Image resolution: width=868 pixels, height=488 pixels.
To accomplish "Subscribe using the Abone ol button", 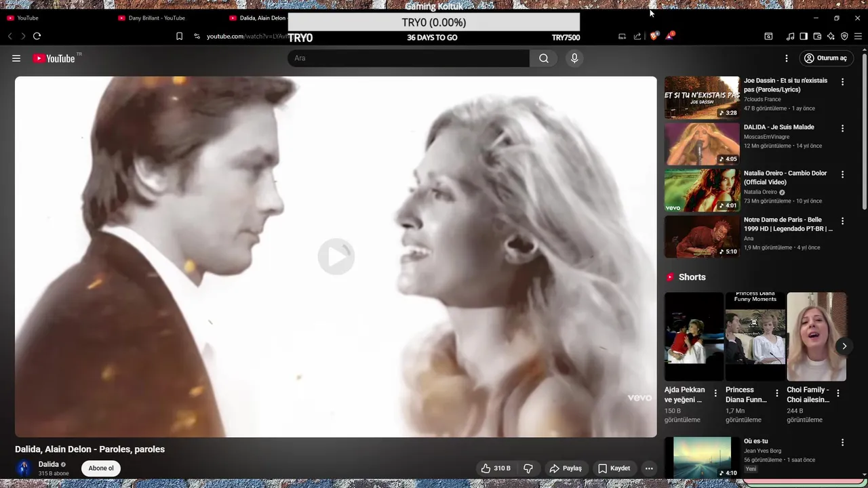I will pyautogui.click(x=101, y=468).
